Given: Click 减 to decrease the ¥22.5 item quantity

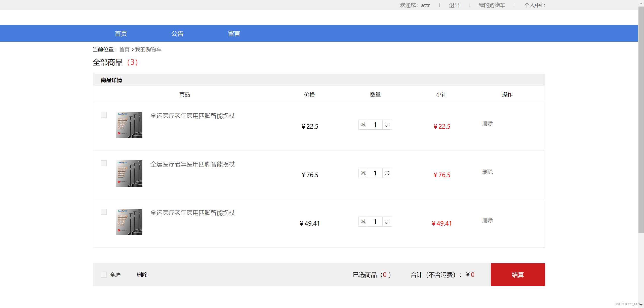Looking at the screenshot, I should (363, 125).
